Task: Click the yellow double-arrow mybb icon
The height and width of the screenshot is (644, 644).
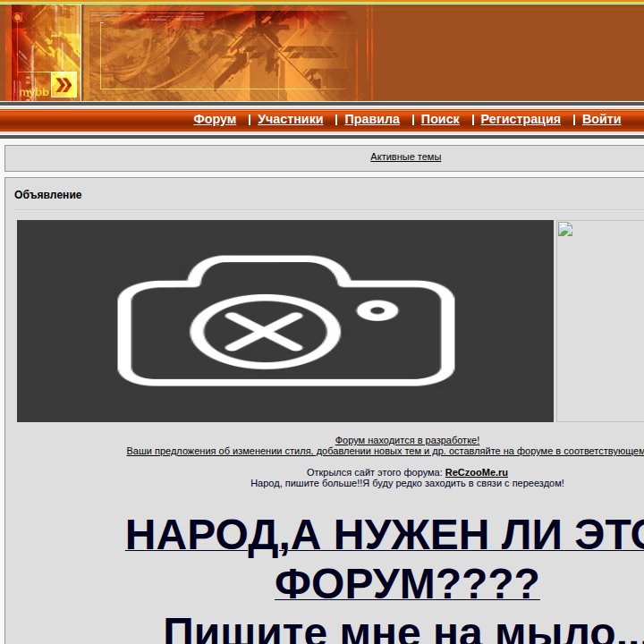Action: pyautogui.click(x=64, y=85)
